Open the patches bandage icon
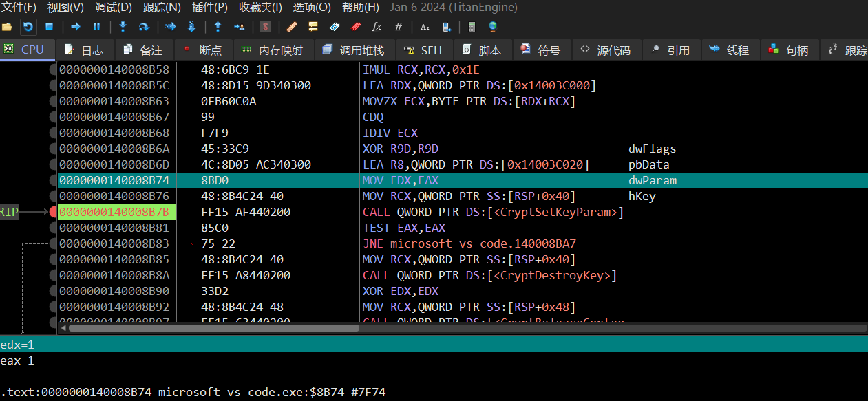Viewport: 868px width, 401px height. [x=292, y=27]
